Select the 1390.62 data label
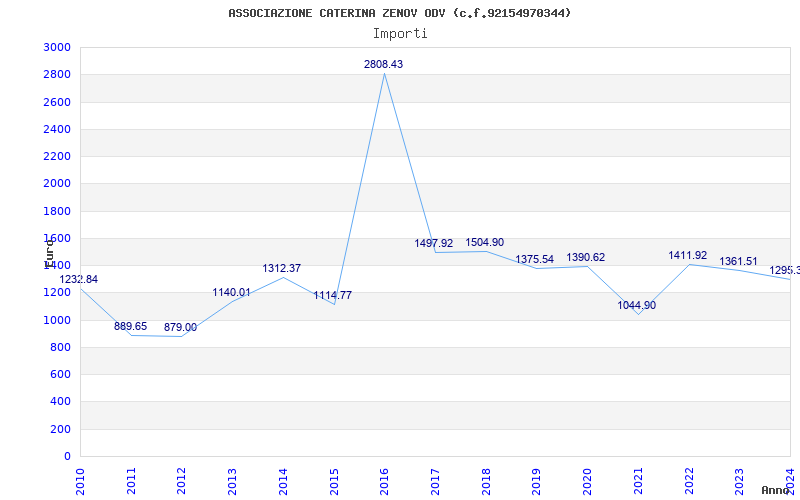 point(585,258)
